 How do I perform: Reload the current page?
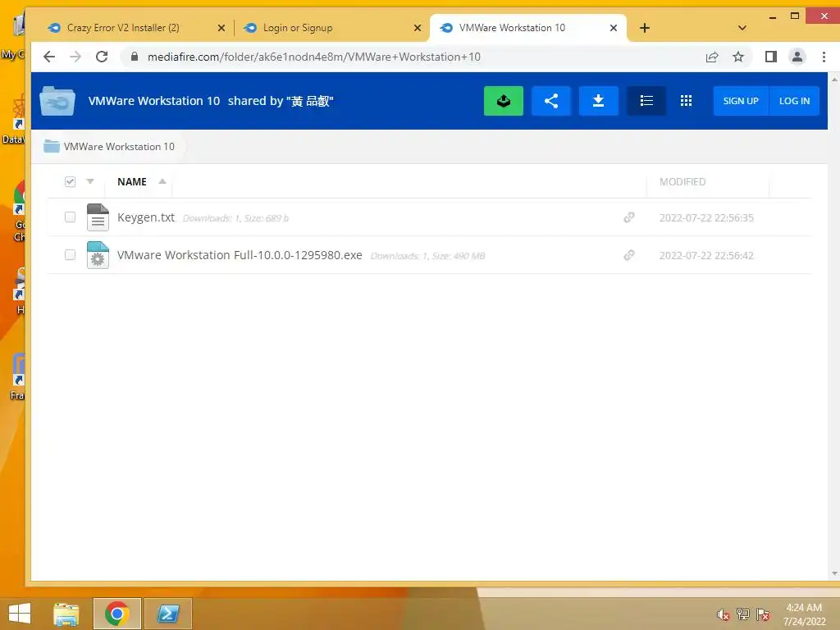[102, 57]
